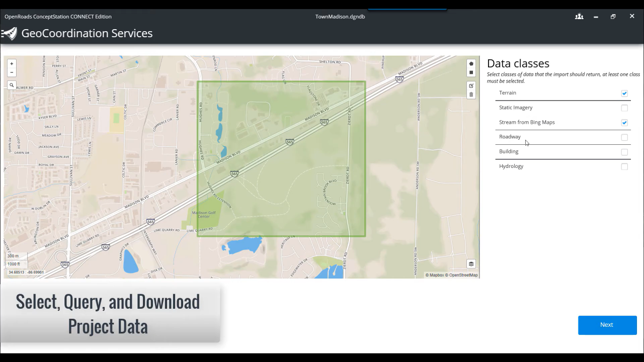
Task: Uncheck Stream from Bing Maps
Action: tap(624, 123)
